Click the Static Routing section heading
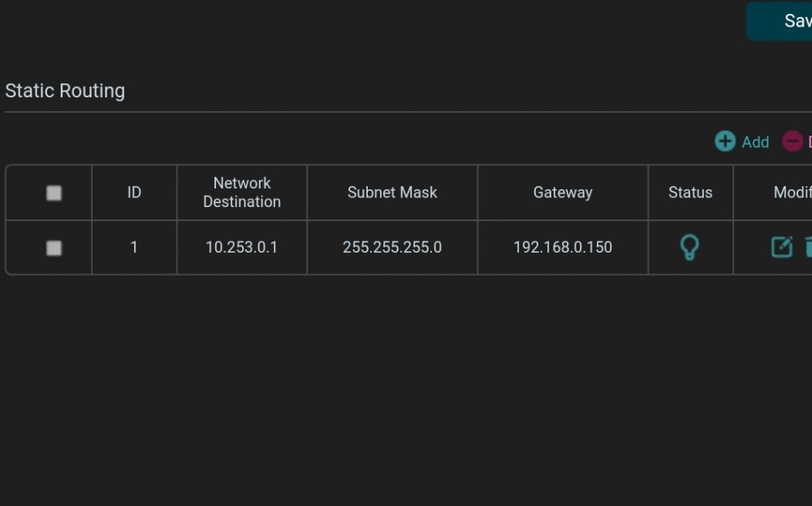Screen dimensions: 812x506 pyautogui.click(x=65, y=91)
